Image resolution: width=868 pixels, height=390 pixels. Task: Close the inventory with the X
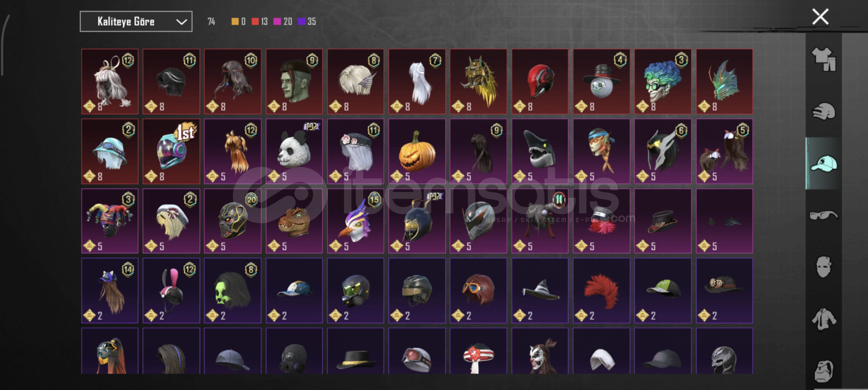tap(820, 17)
